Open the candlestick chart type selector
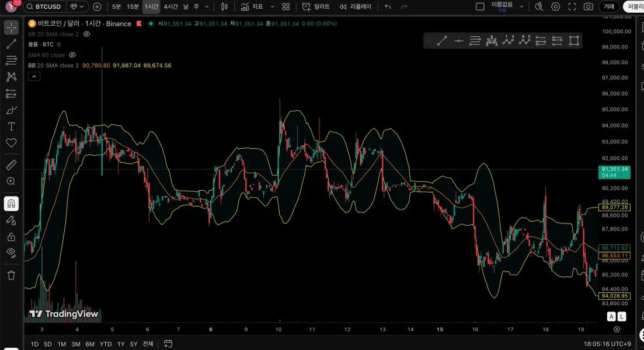Image resolution: width=644 pixels, height=350 pixels. pyautogui.click(x=224, y=7)
